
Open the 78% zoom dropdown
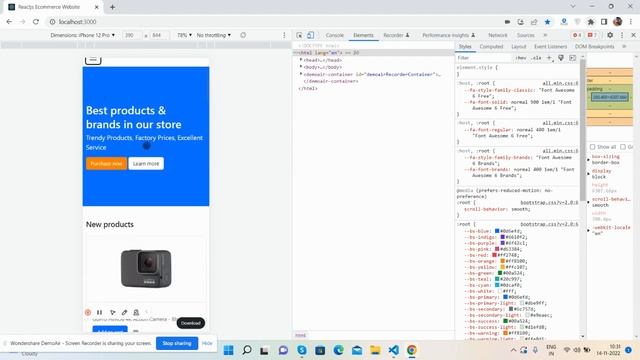pos(184,35)
